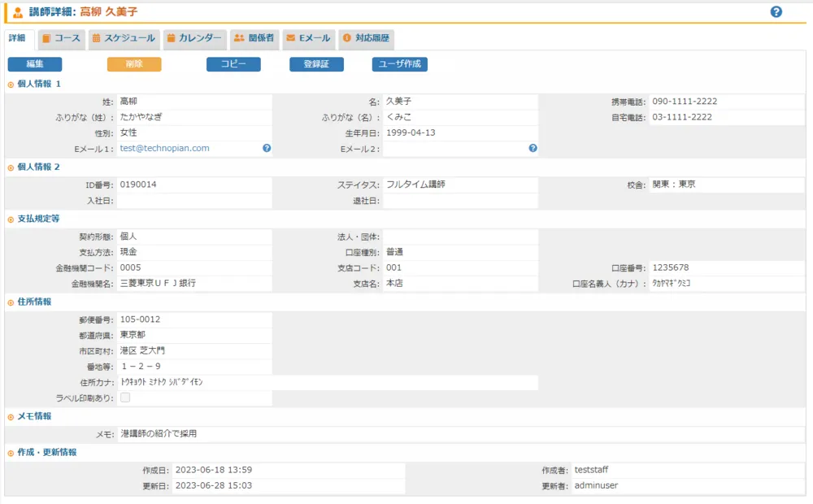Click the birth date 1999-04-13
The height and width of the screenshot is (504, 813).
411,133
